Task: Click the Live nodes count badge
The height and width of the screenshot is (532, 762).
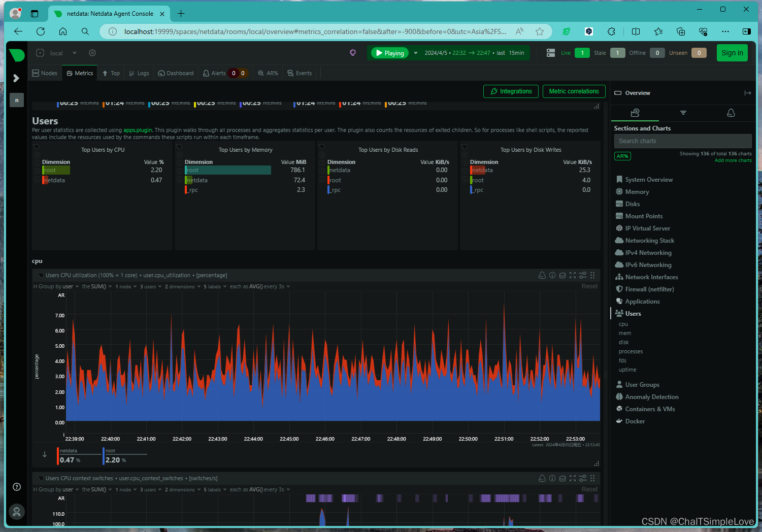Action: pyautogui.click(x=582, y=53)
